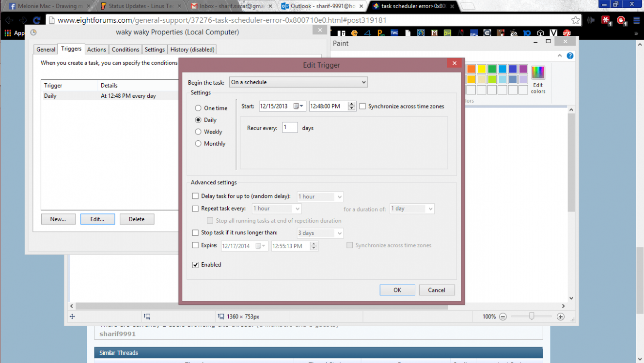The image size is (644, 363).
Task: Open Paint help question mark
Action: (x=570, y=56)
